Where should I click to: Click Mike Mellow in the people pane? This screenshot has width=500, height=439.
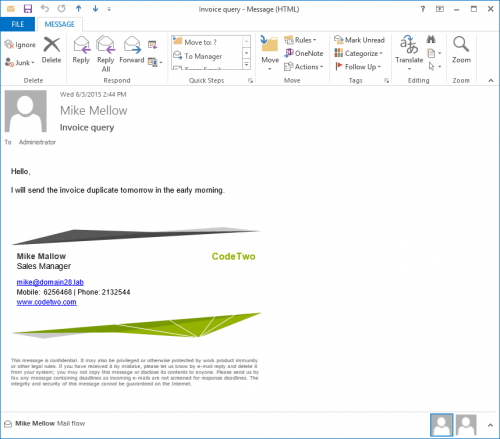pos(35,423)
